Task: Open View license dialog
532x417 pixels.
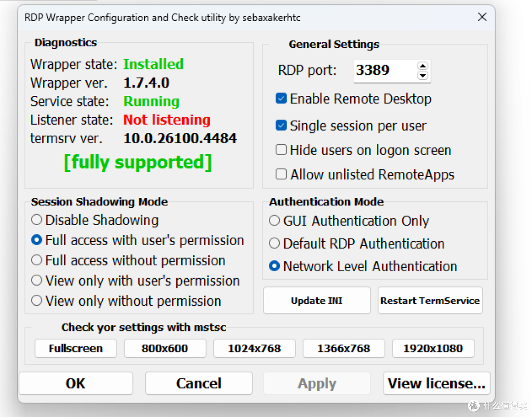Action: click(436, 384)
